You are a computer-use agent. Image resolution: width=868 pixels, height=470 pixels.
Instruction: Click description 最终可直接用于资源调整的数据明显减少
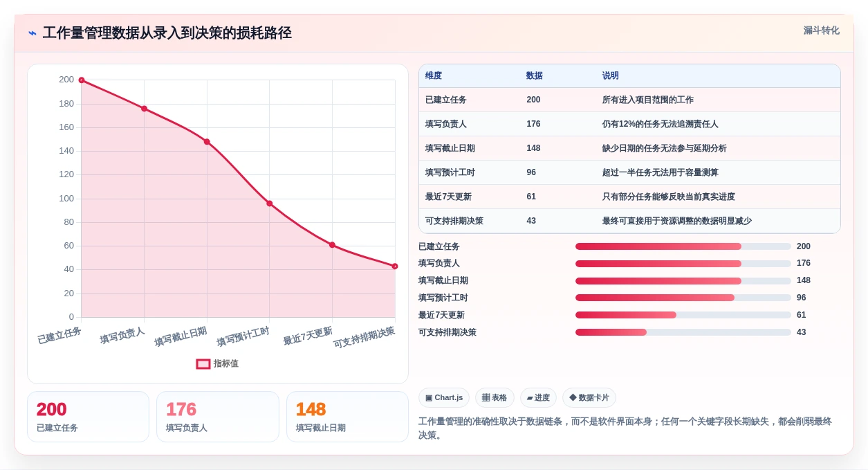677,221
